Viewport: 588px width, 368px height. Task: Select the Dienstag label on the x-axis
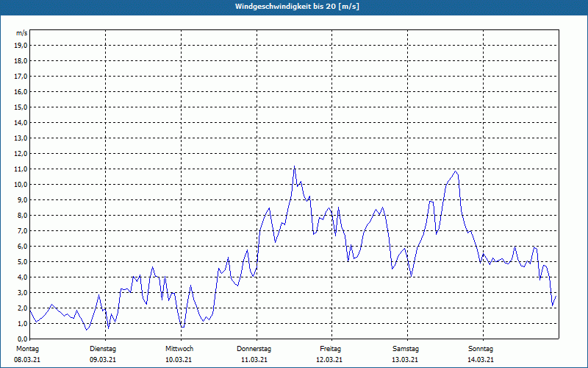(103, 348)
